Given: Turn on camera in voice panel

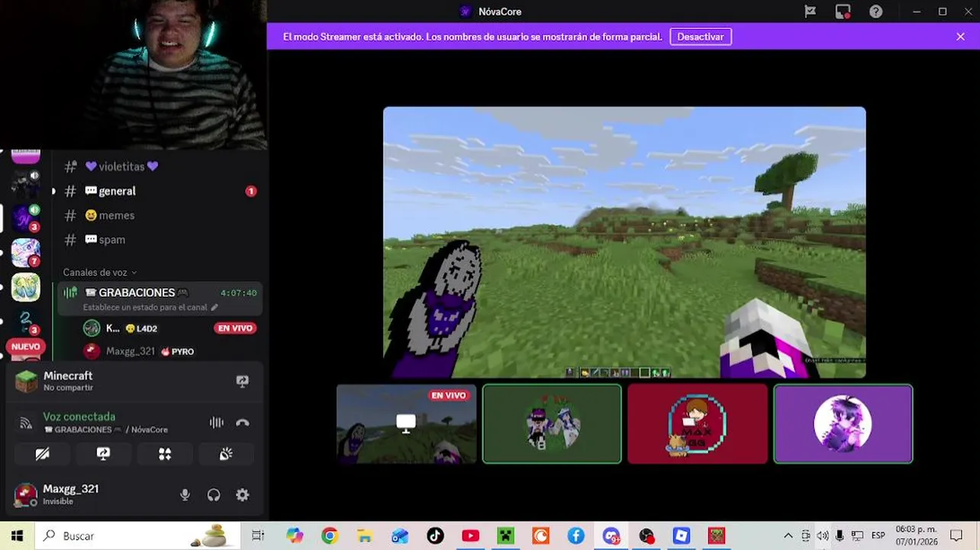Looking at the screenshot, I should point(43,454).
